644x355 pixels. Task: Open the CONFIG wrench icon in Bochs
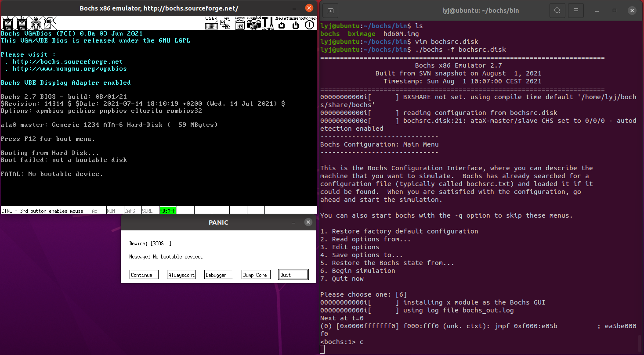coord(268,23)
